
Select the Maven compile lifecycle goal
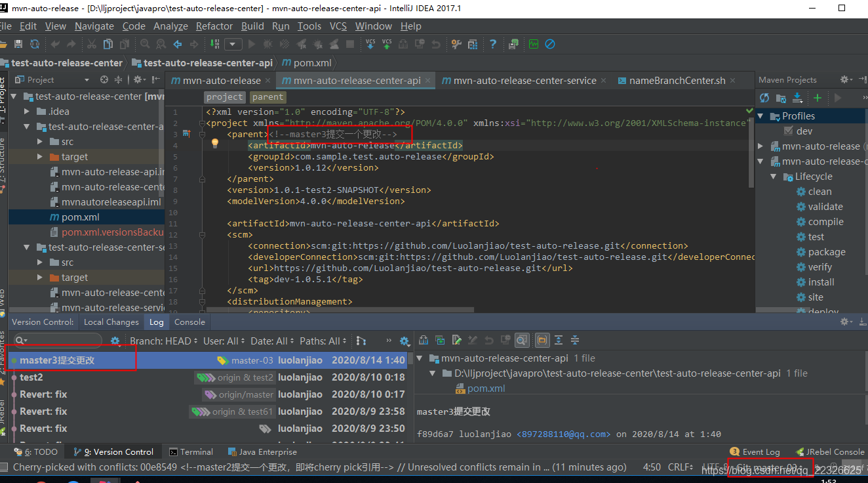point(825,222)
